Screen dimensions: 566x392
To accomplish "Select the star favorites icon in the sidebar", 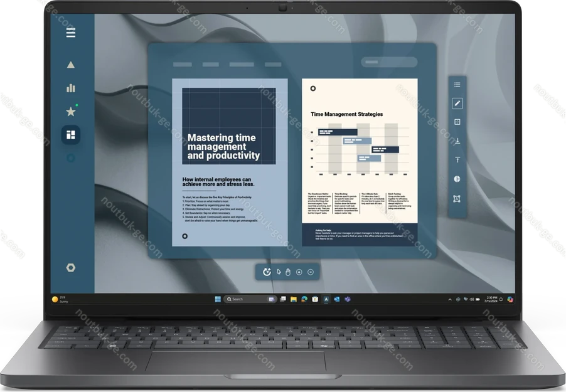I will (71, 112).
